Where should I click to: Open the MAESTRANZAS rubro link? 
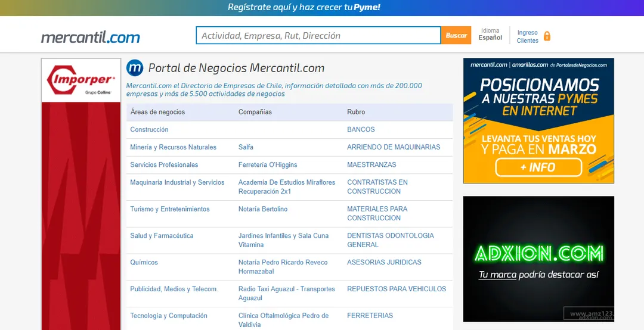click(371, 164)
